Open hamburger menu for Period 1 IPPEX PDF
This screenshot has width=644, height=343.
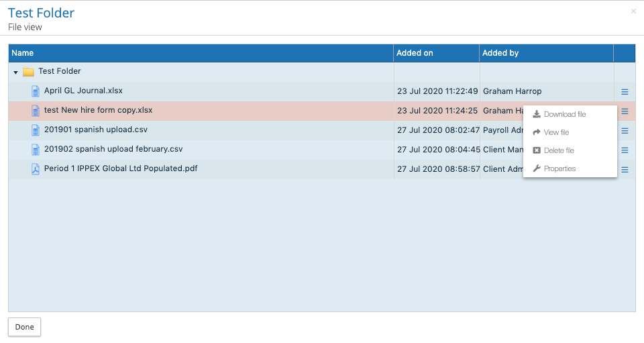pyautogui.click(x=625, y=170)
